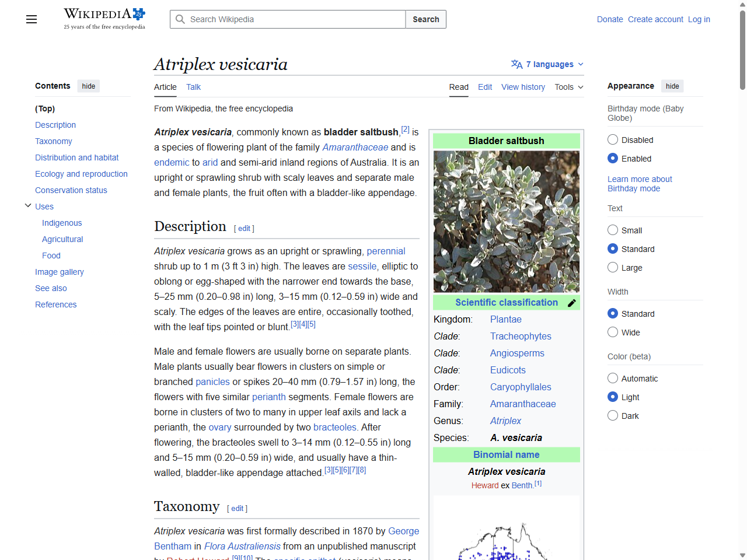This screenshot has height=560, width=747.
Task: Open the languages globe icon
Action: pyautogui.click(x=516, y=64)
